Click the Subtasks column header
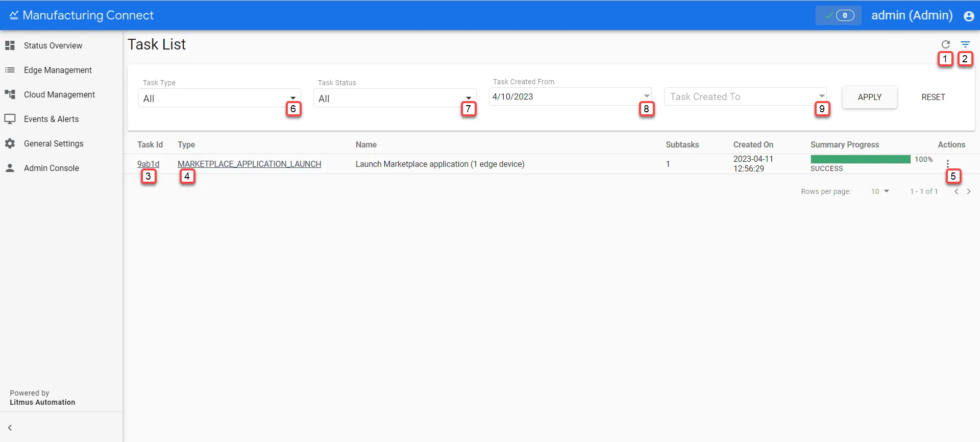This screenshot has height=442, width=980. tap(682, 144)
